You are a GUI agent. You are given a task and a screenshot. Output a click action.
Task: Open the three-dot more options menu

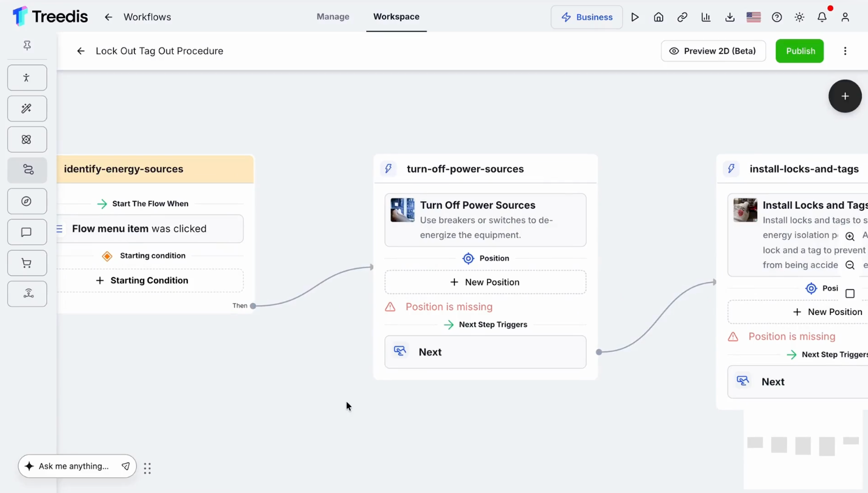click(845, 51)
